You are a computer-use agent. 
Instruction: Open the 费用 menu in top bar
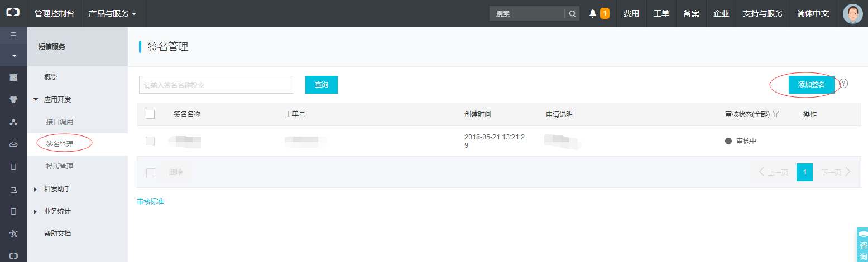(x=631, y=13)
